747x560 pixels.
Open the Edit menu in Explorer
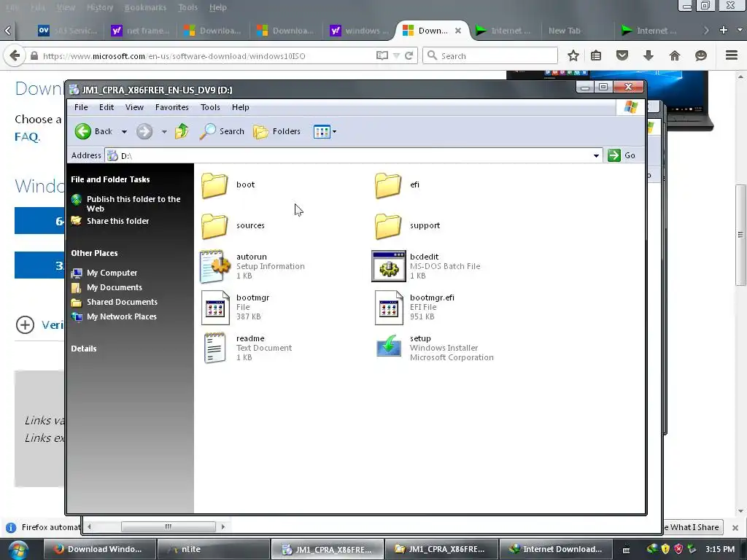107,107
